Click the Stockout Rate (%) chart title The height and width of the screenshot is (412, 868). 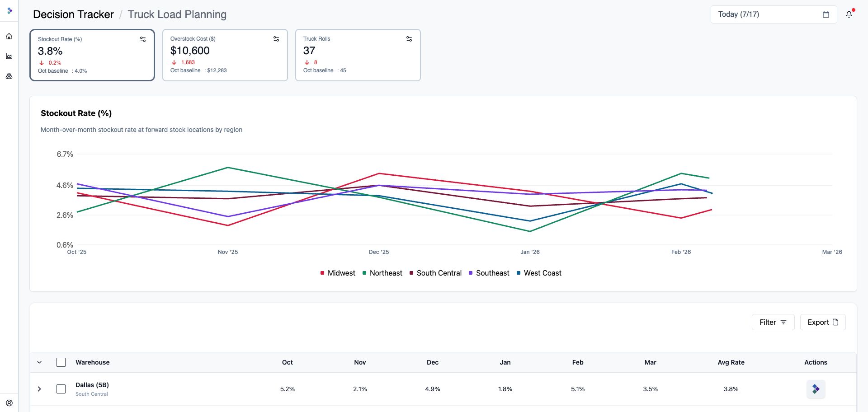[76, 113]
